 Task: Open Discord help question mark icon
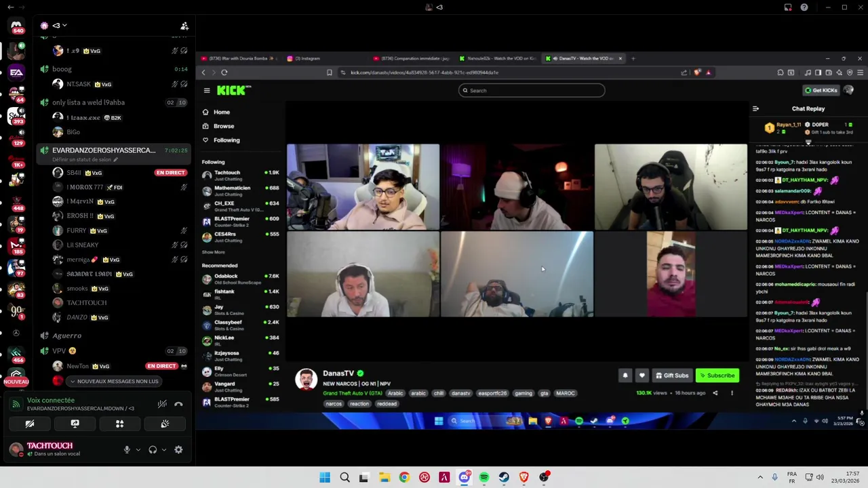click(x=804, y=7)
